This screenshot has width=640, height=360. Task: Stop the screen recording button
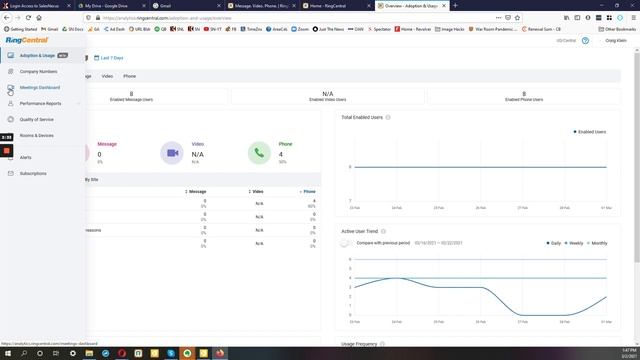click(7, 151)
